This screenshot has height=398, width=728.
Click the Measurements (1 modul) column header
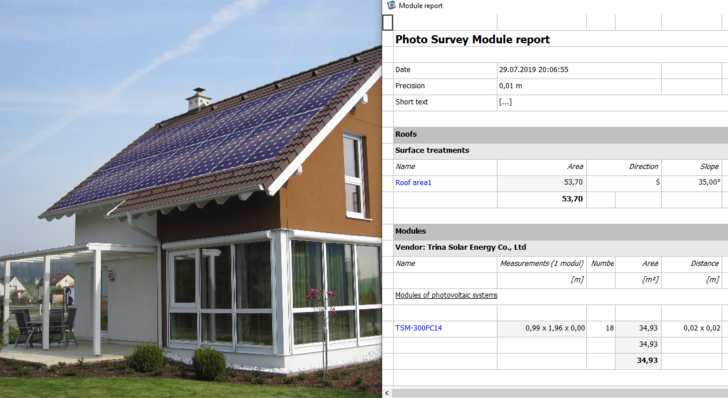542,263
